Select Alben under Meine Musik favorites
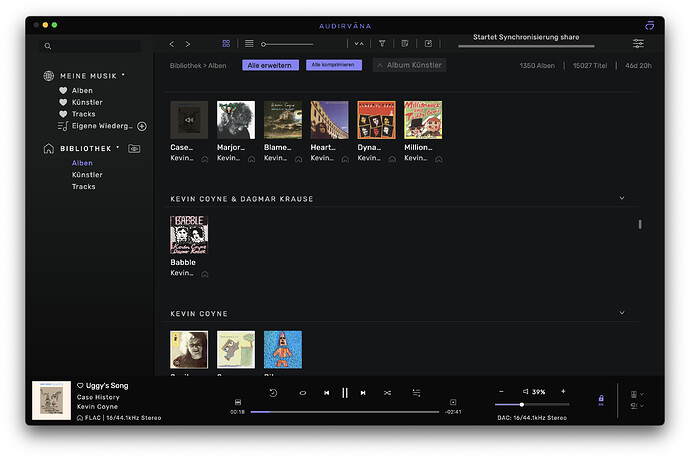The width and height of the screenshot is (690, 459). click(82, 90)
